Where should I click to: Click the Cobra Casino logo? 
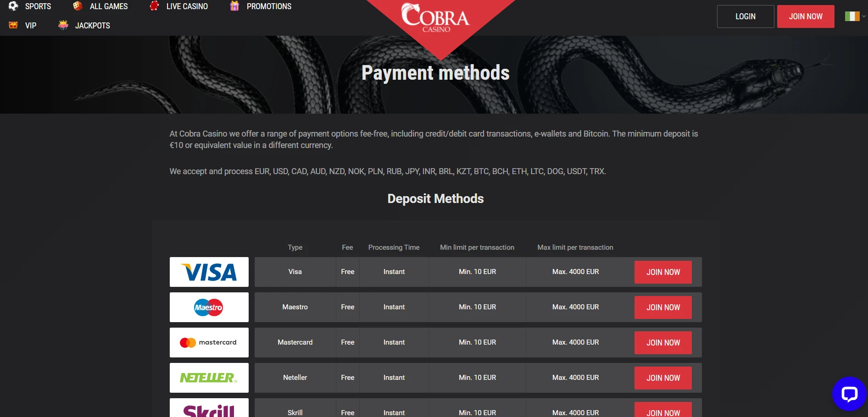(x=436, y=18)
